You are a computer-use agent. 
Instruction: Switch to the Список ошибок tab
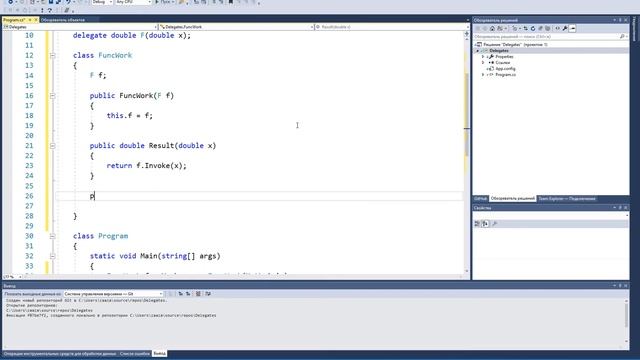[x=135, y=353]
